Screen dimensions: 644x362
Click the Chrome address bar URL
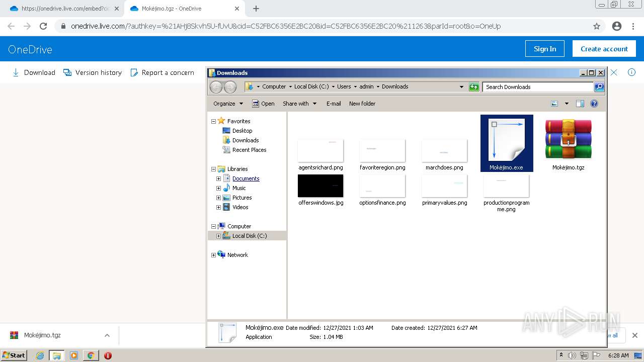point(286,26)
